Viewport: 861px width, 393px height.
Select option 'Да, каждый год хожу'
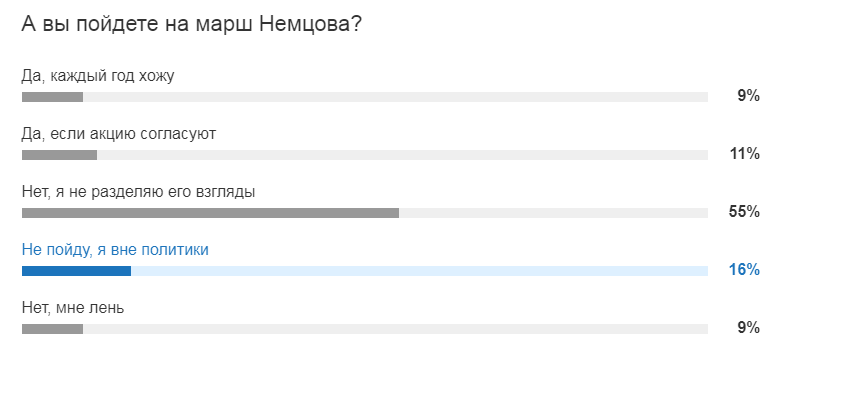[x=98, y=76]
